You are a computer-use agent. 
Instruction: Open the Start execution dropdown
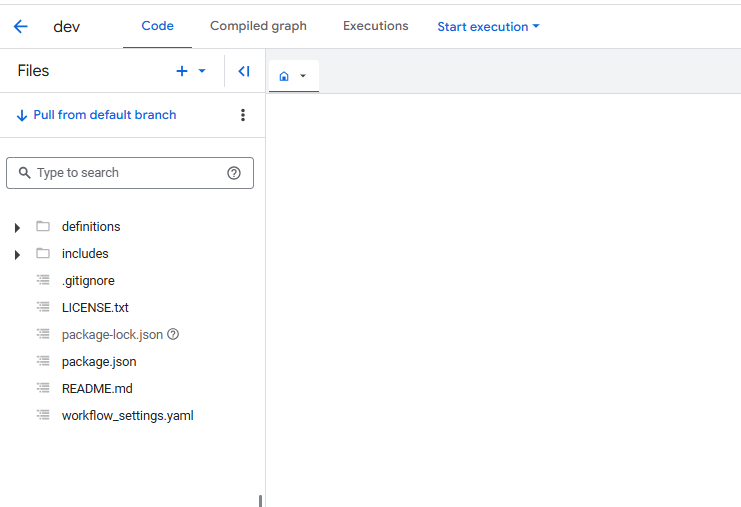pos(488,27)
